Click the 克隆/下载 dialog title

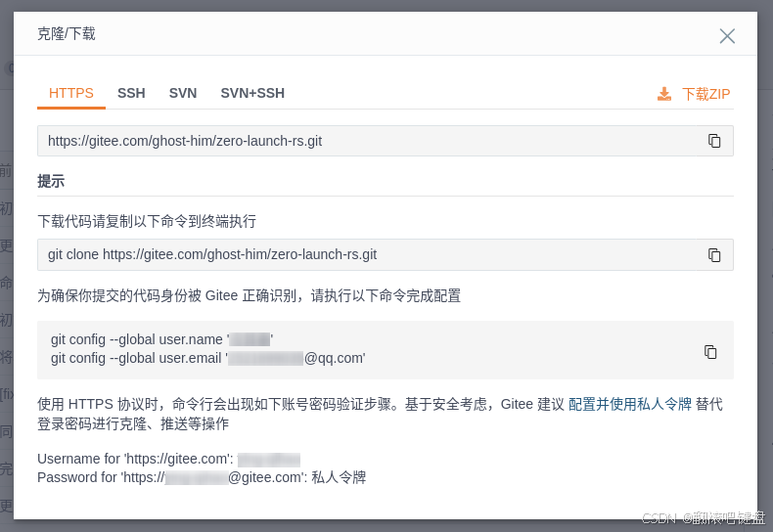(67, 34)
